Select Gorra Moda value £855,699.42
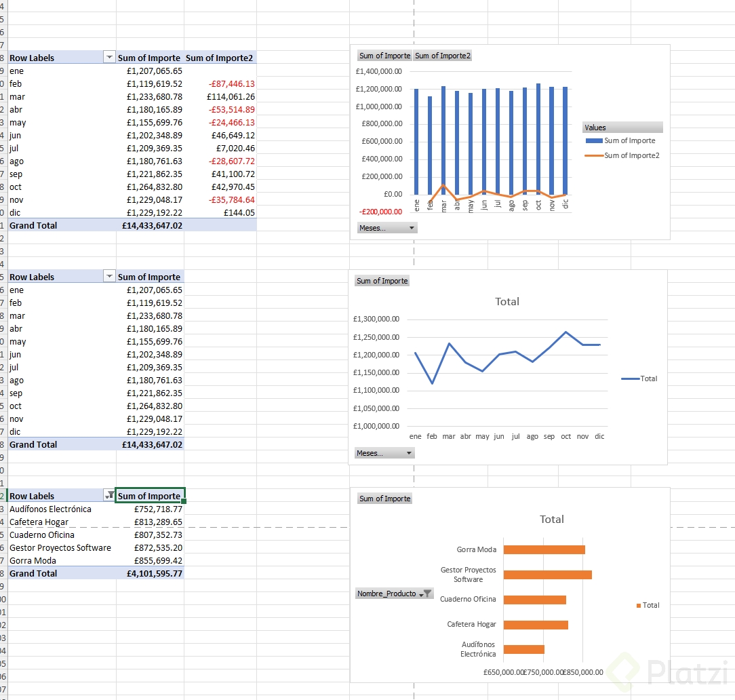This screenshot has height=700, width=735. coord(150,561)
